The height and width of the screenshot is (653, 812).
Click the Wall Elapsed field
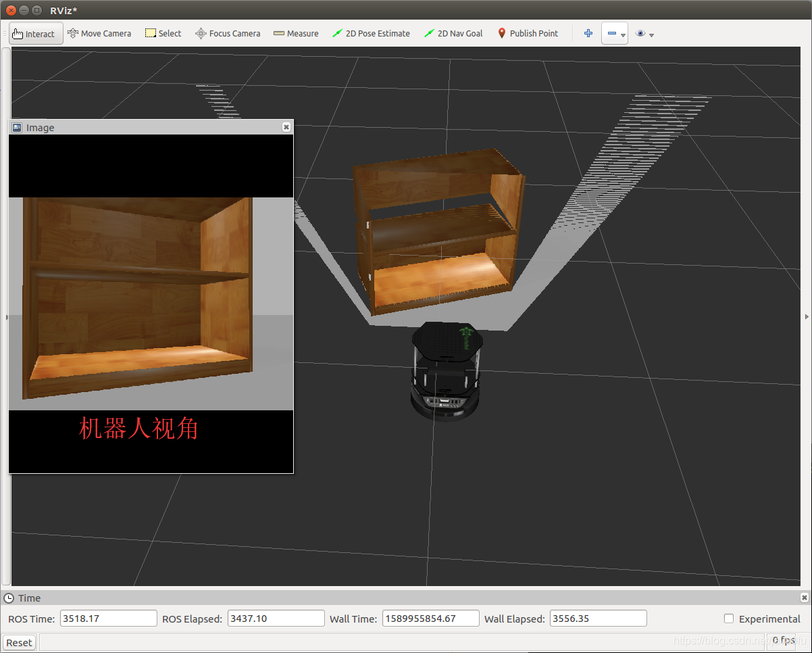coord(599,619)
